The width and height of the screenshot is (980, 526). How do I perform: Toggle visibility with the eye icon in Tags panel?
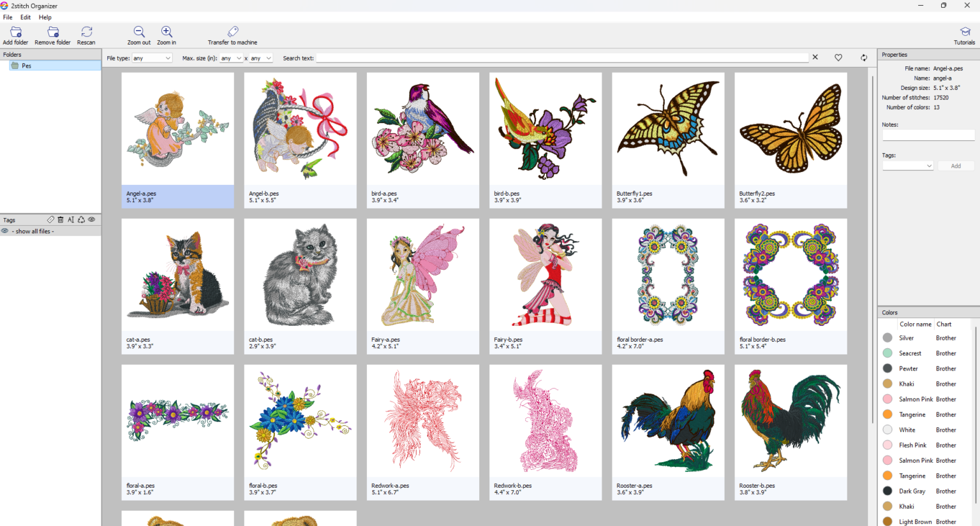[91, 219]
